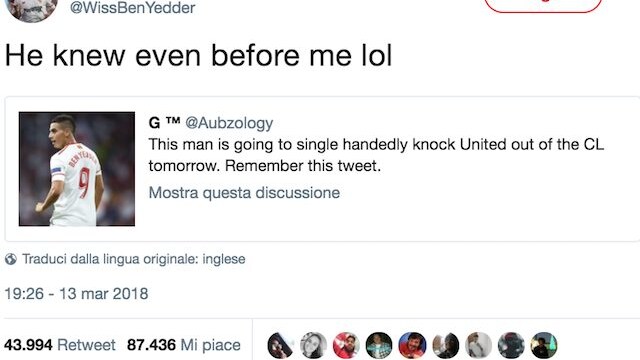
Task: Click "Mostra questa discussione" link
Action: coord(244,193)
